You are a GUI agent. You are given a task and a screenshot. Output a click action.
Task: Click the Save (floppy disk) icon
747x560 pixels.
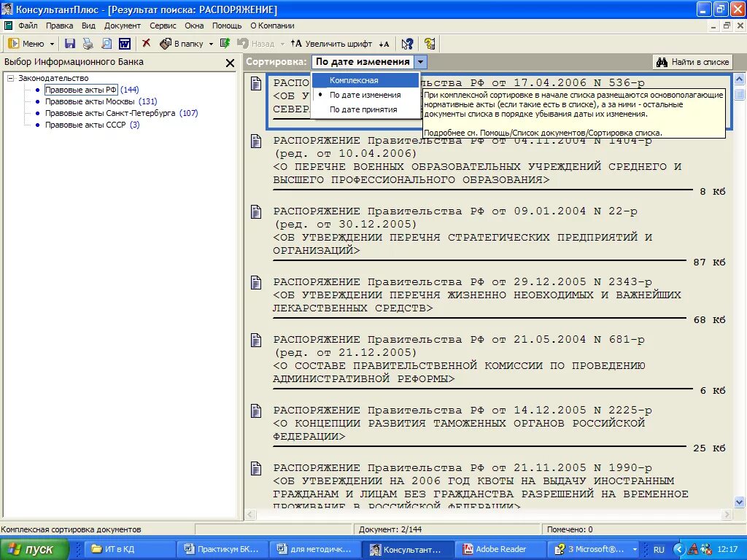click(x=70, y=44)
